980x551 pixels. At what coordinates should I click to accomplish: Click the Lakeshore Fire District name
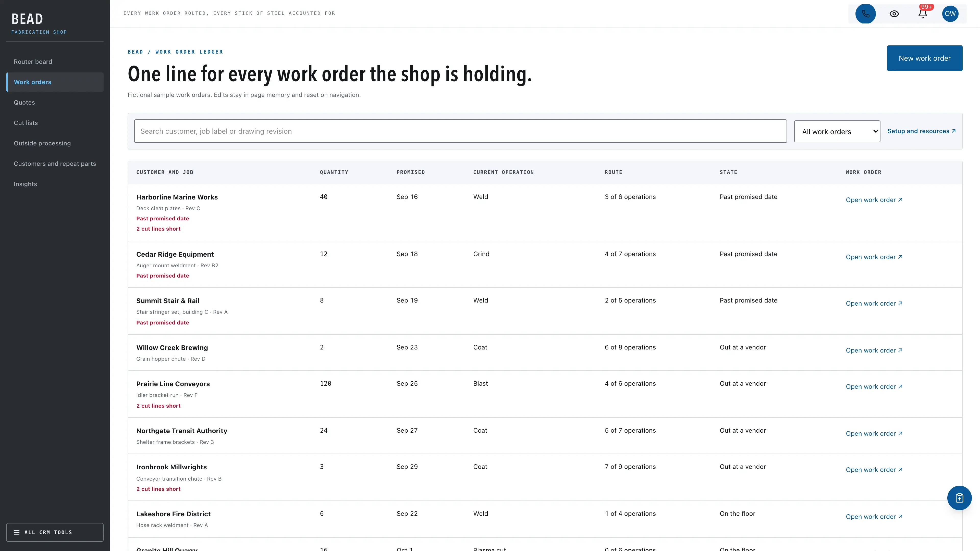(x=174, y=514)
